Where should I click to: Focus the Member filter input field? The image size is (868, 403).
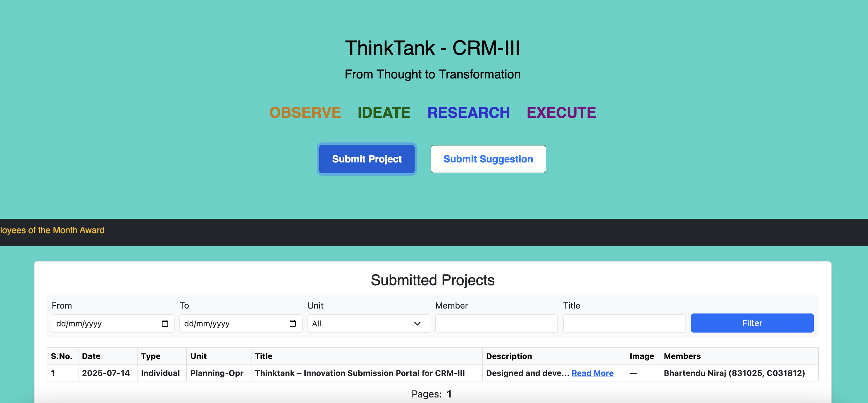(496, 323)
